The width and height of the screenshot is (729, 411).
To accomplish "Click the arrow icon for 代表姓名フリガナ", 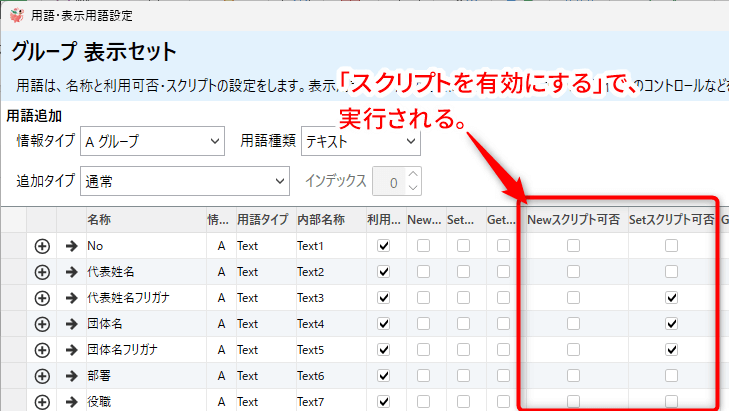I will point(71,298).
